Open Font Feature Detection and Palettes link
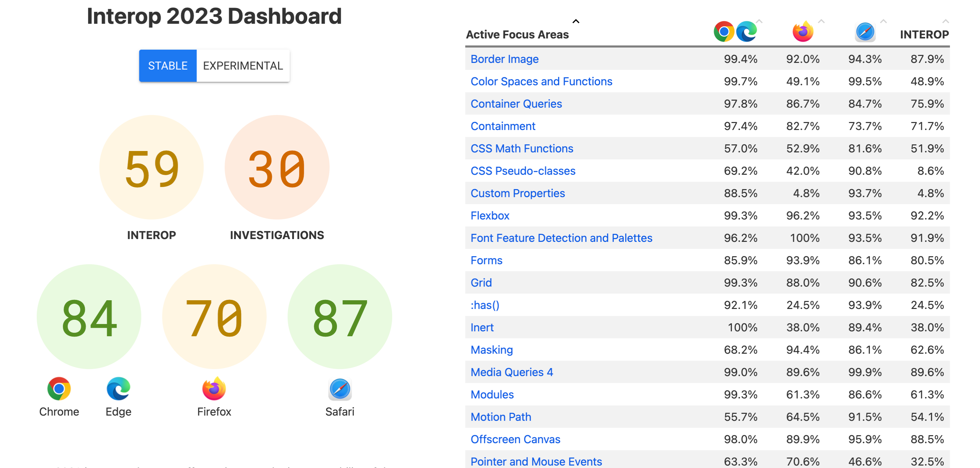 coord(562,238)
